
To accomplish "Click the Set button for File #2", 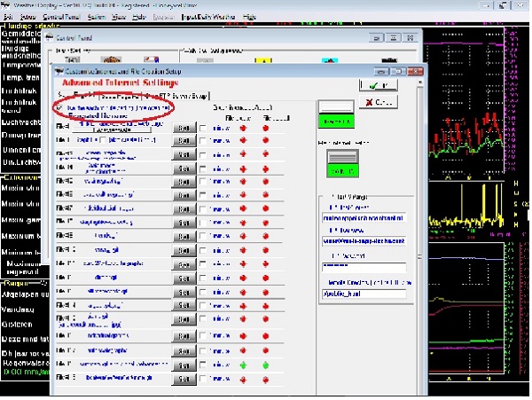I will (184, 140).
